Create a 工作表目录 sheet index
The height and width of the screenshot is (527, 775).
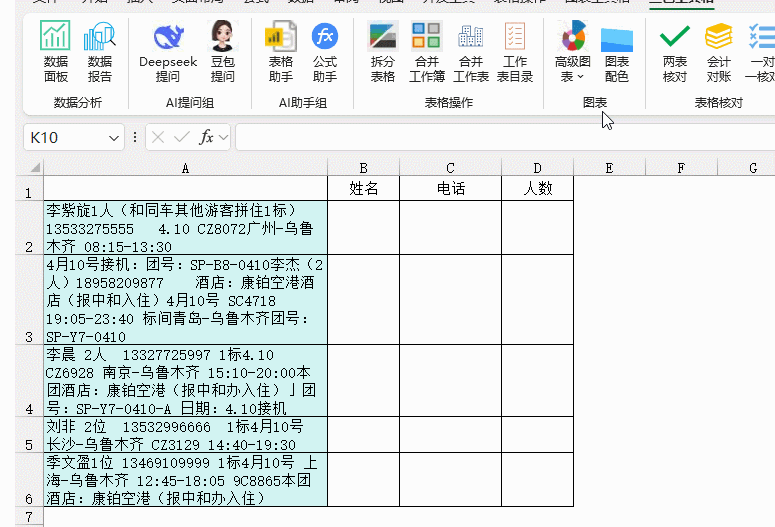click(x=515, y=52)
